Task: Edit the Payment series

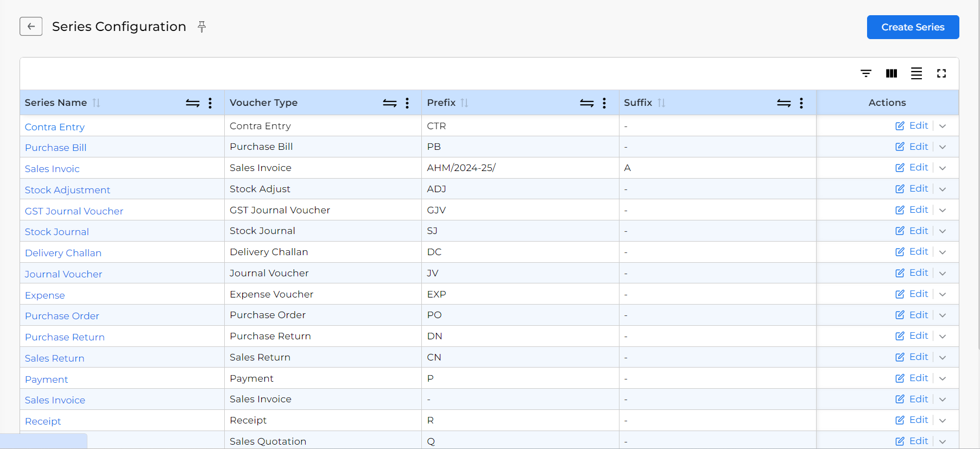Action: [912, 378]
